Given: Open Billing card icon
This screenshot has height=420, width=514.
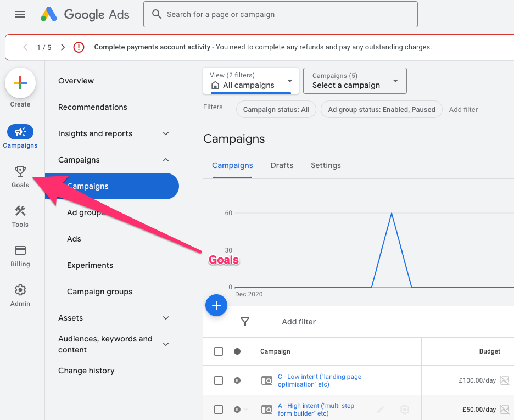Looking at the screenshot, I should point(20,250).
